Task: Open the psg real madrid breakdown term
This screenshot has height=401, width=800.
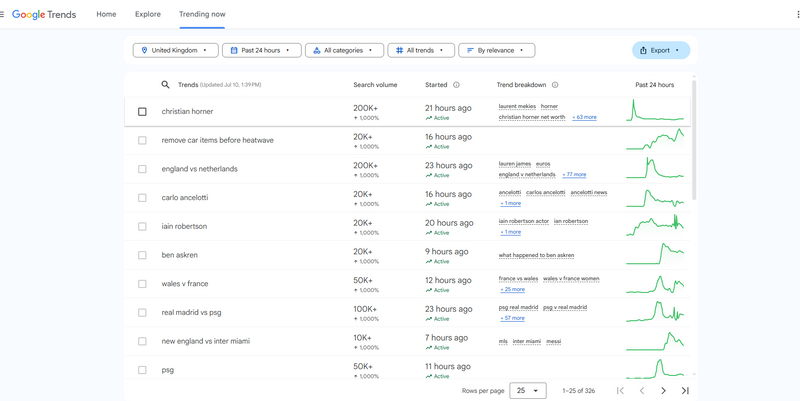Action: click(x=518, y=307)
